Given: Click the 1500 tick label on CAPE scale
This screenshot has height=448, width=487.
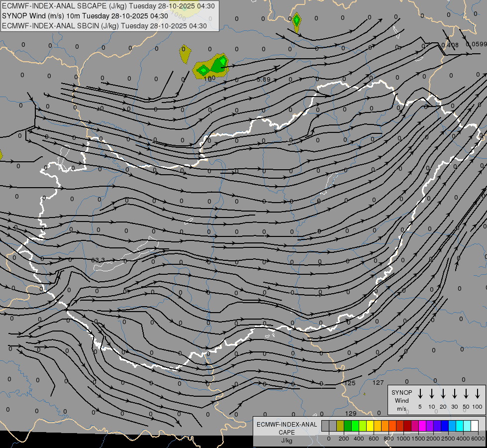Looking at the screenshot, I should [418, 439].
